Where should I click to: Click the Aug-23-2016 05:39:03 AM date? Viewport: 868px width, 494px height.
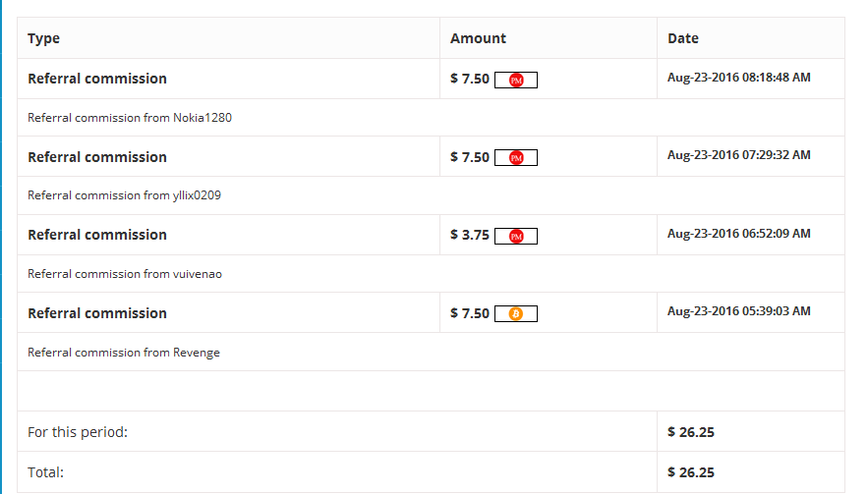click(x=738, y=311)
